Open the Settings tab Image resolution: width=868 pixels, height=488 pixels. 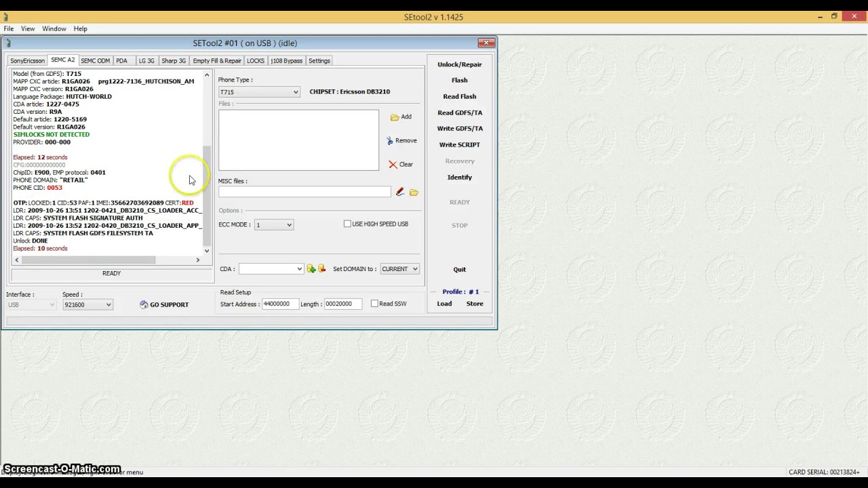pyautogui.click(x=319, y=61)
